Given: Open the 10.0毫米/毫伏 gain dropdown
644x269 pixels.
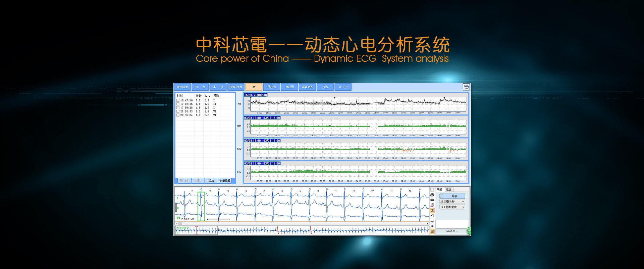Looking at the screenshot, I should (452, 207).
